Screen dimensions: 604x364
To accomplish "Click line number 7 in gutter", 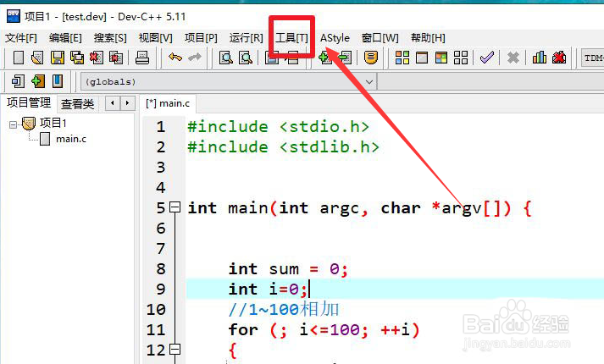I will click(x=161, y=249).
